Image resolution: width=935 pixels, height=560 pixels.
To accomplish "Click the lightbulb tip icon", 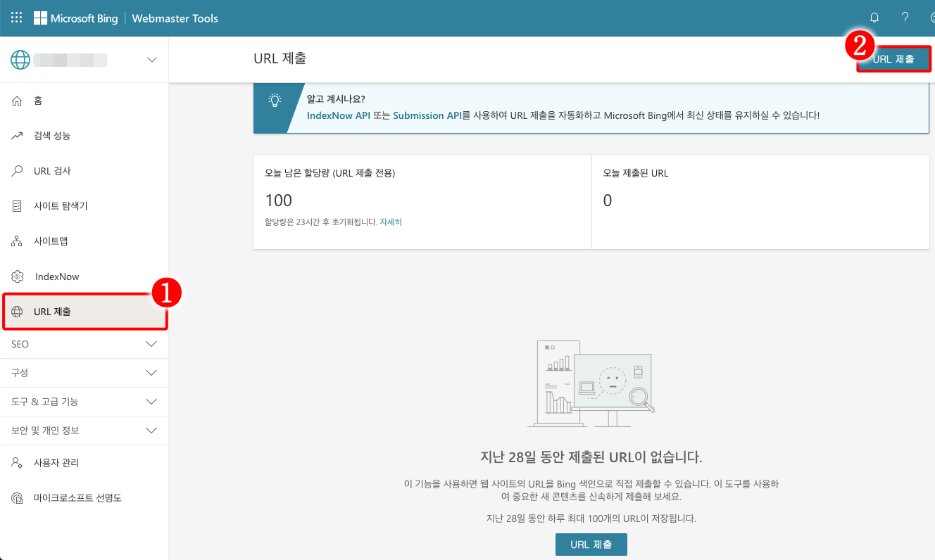I will coord(275,101).
